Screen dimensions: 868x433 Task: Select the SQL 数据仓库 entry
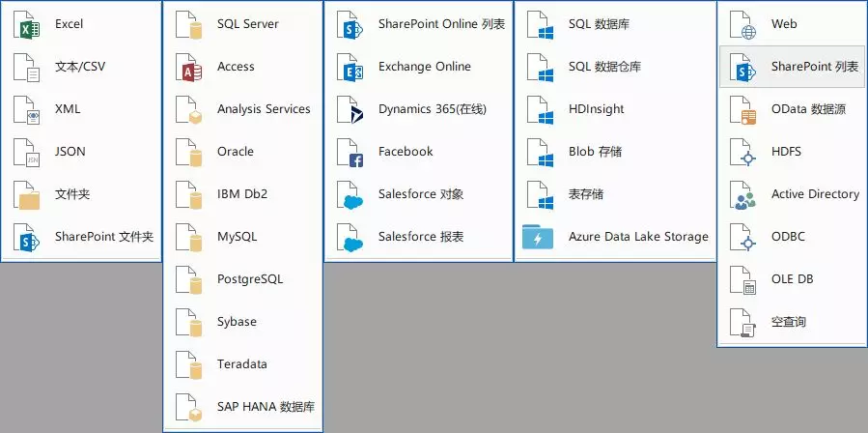[x=615, y=67]
